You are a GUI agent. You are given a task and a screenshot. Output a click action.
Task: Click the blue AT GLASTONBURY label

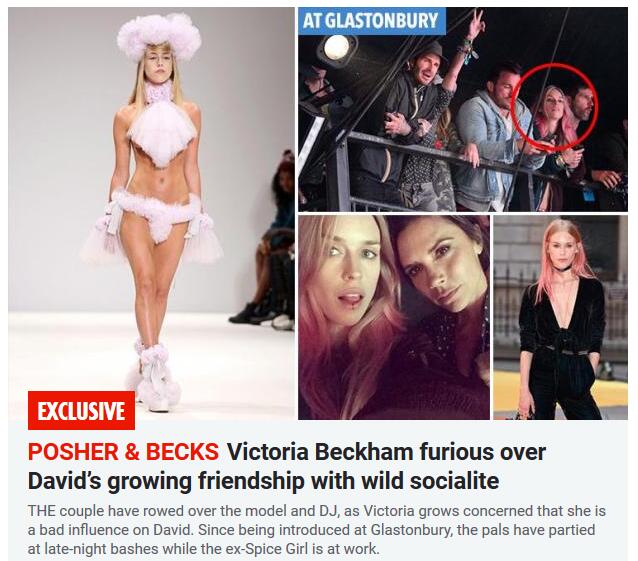coord(371,21)
